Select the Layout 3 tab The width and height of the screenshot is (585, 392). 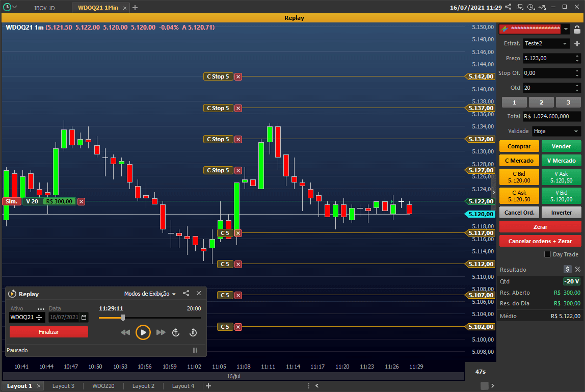coord(63,386)
